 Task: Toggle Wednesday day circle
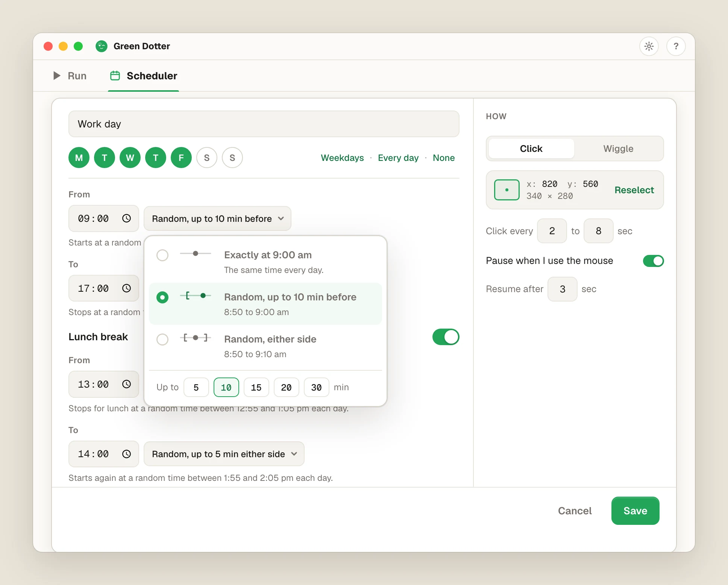coord(130,158)
